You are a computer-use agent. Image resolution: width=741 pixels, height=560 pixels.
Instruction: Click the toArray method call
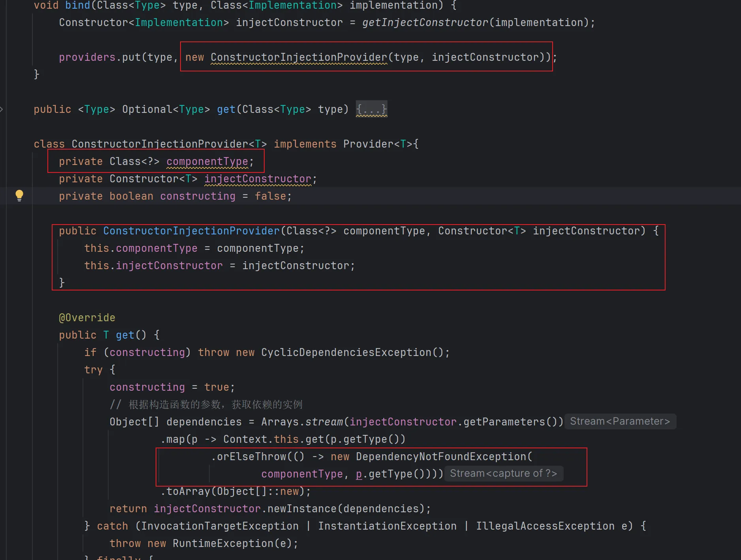coord(188,491)
